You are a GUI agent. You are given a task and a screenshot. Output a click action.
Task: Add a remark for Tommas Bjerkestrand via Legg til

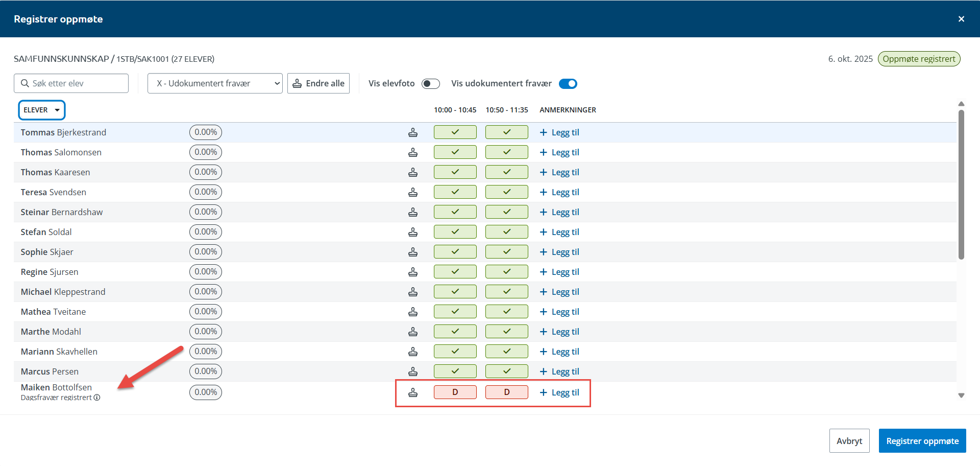(559, 132)
